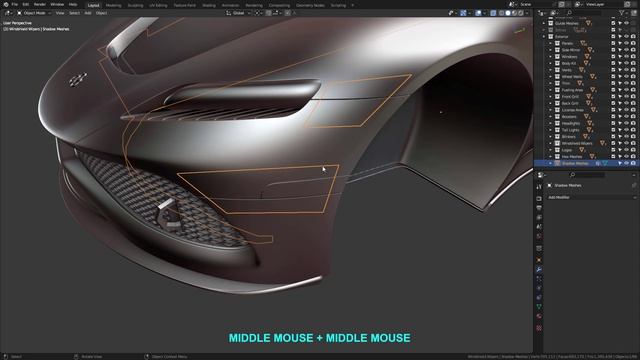Click the properties editor search field

(x=587, y=175)
